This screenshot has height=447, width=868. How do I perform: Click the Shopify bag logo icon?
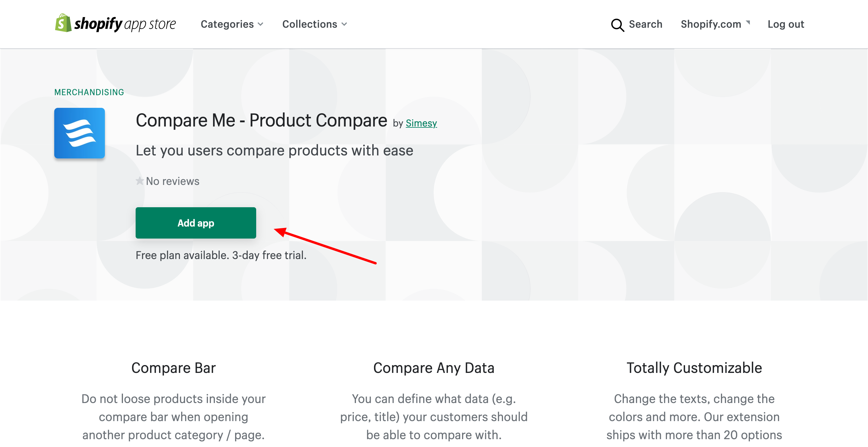[x=63, y=23]
